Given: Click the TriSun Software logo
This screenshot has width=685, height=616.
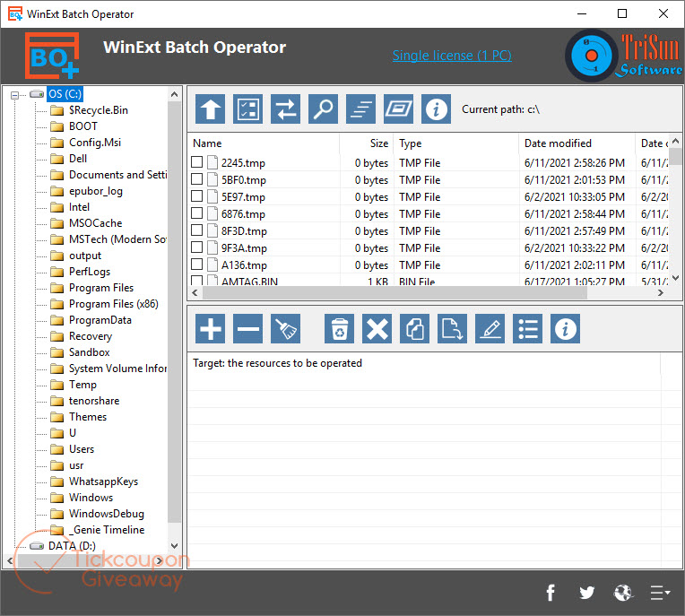Looking at the screenshot, I should [624, 56].
